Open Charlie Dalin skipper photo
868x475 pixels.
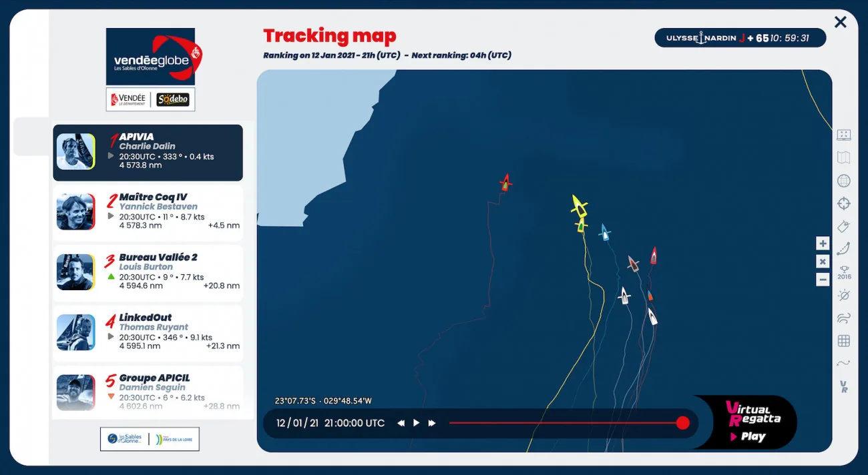75,151
